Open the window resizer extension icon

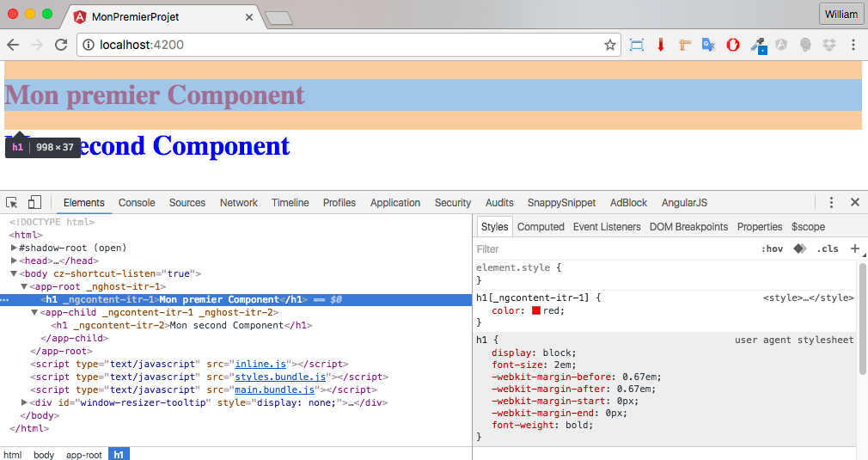637,45
